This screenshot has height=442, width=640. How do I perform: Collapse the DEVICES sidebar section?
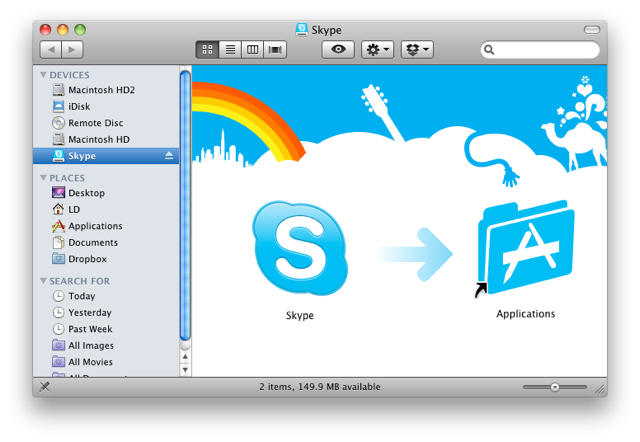tap(43, 75)
